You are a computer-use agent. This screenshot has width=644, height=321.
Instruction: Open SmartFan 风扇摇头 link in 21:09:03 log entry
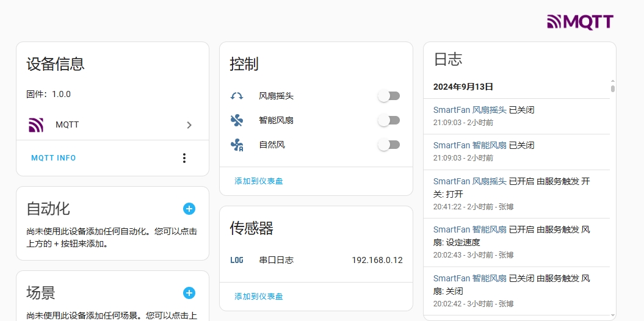pyautogui.click(x=470, y=110)
